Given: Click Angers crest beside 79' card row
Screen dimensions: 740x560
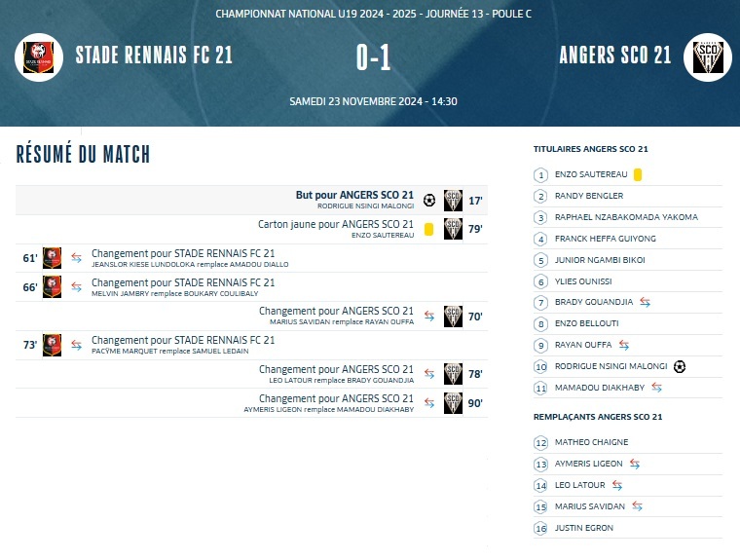Looking at the screenshot, I should point(453,229).
